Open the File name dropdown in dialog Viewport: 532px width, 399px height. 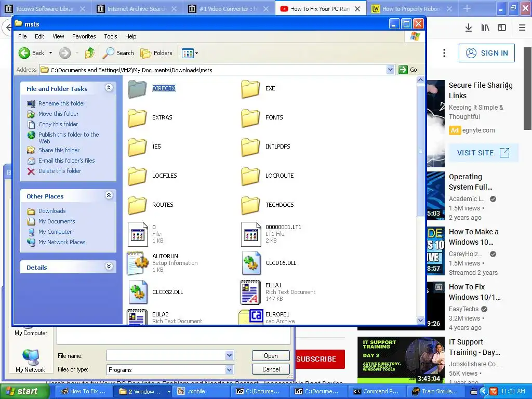pos(229,355)
